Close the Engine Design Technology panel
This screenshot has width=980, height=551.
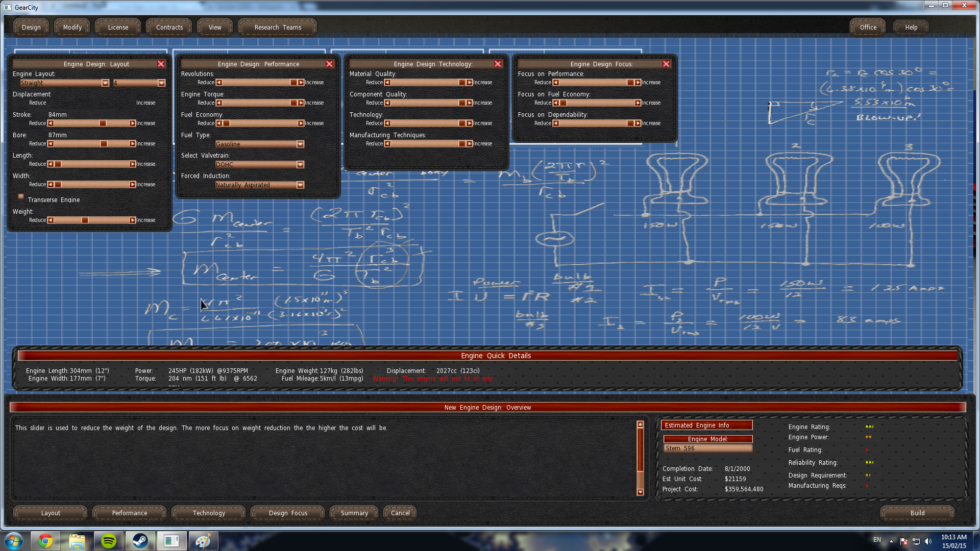pos(498,64)
